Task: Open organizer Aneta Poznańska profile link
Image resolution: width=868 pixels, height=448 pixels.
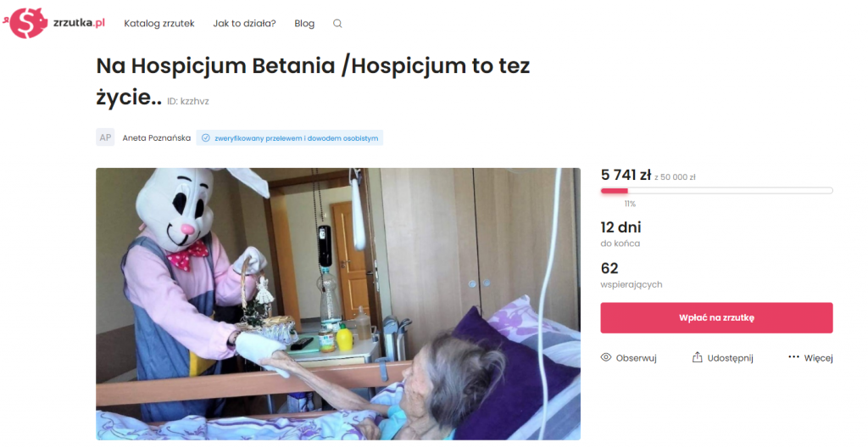Action: [x=156, y=138]
